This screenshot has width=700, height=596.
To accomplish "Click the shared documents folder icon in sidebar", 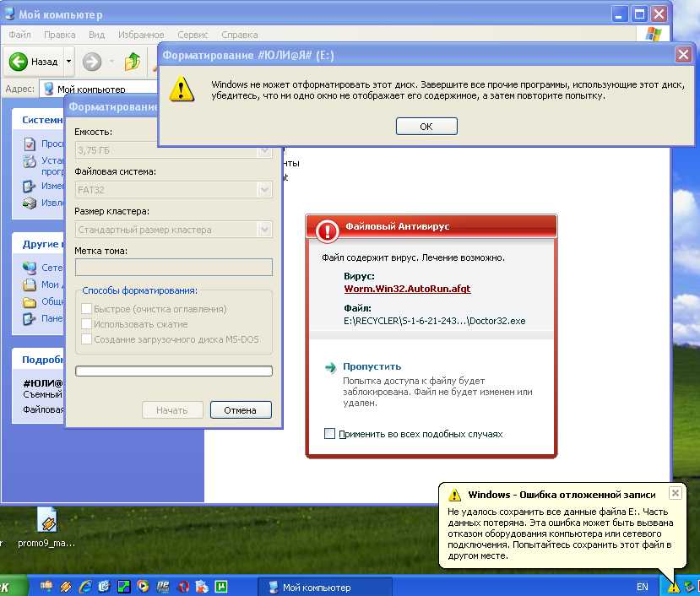I will click(x=30, y=302).
